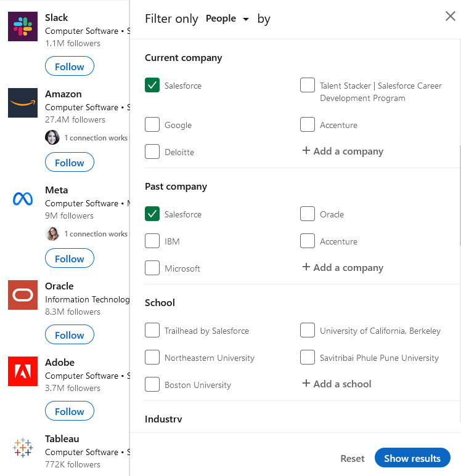
Task: Enable the Google current company checkbox
Action: click(x=152, y=125)
